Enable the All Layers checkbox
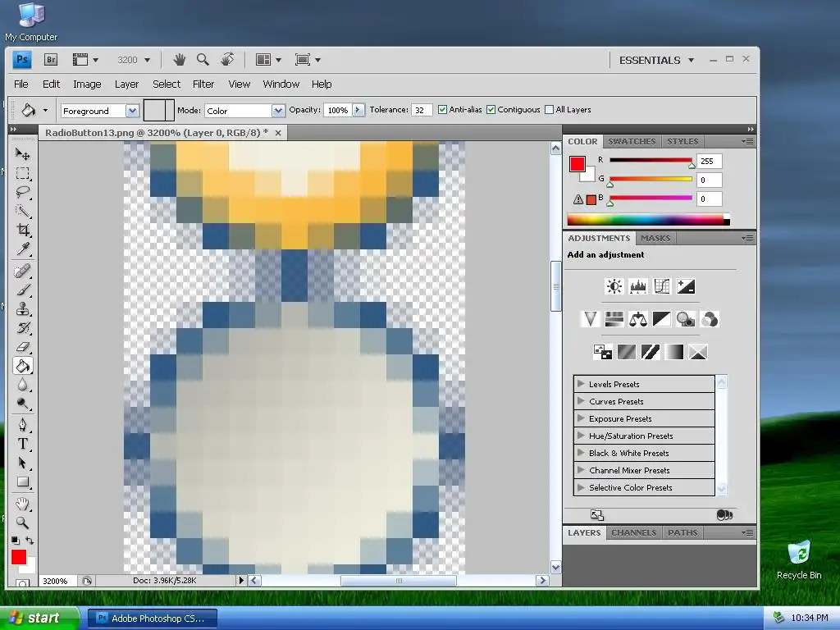The image size is (840, 630). pos(549,110)
